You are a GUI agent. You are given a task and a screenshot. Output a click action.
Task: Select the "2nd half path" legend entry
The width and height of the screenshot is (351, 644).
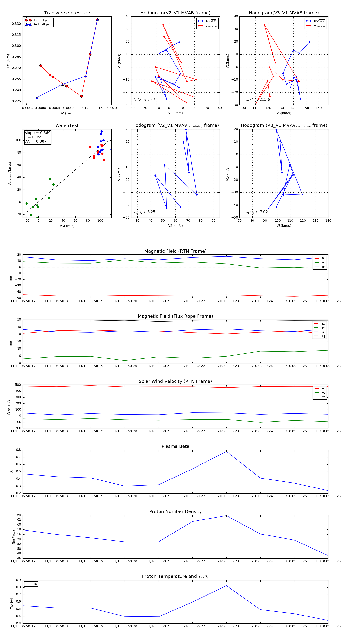click(39, 25)
